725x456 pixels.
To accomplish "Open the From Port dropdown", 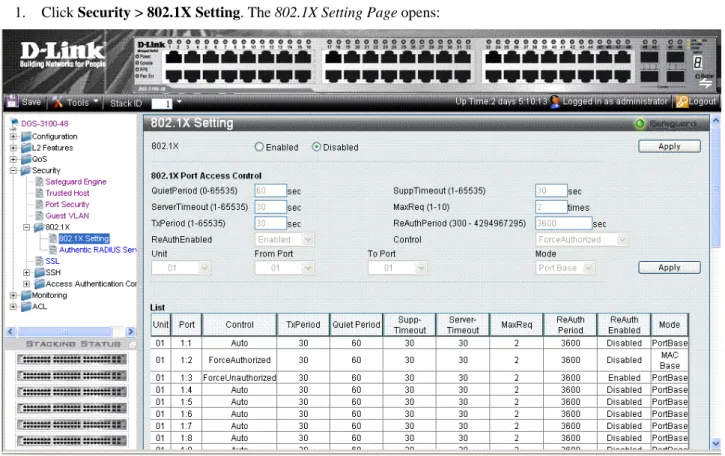I will [x=284, y=268].
